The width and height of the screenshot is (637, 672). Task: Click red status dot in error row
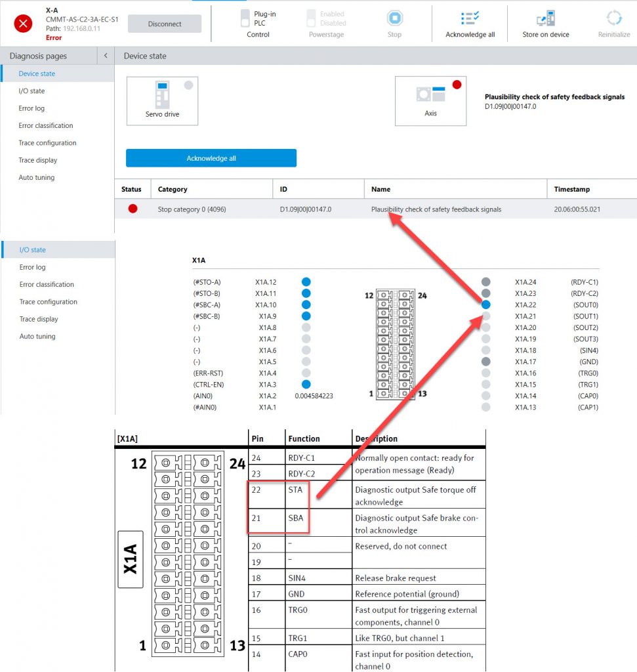point(133,209)
